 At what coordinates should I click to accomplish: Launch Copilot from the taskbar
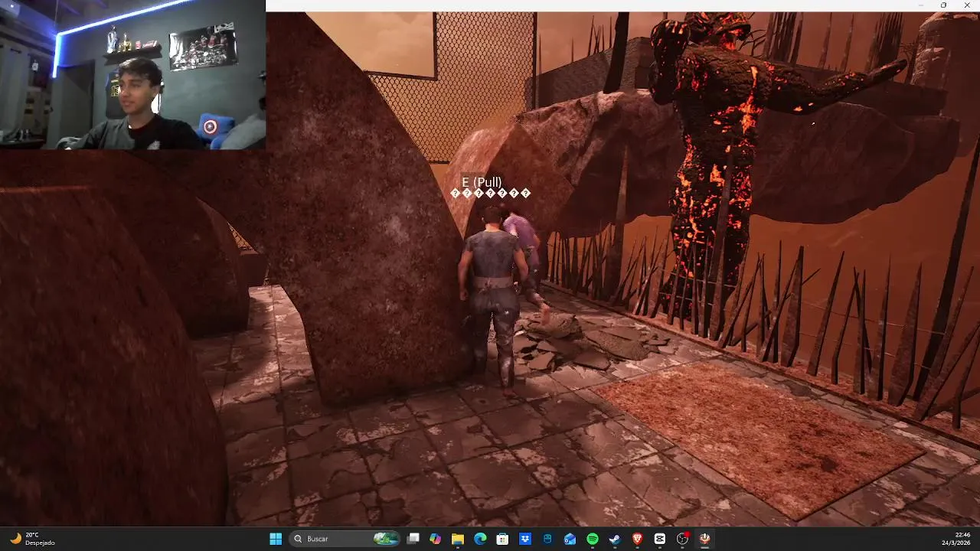point(435,539)
